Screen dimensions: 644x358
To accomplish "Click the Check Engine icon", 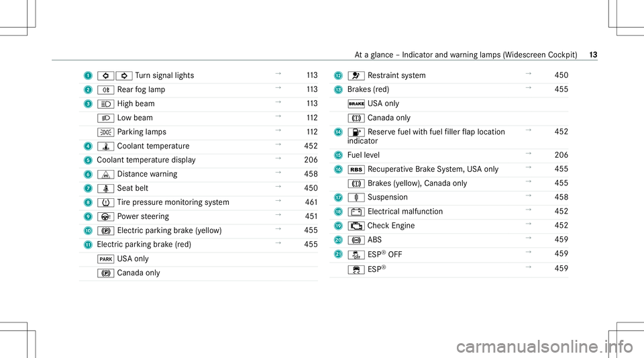I will [x=356, y=226].
